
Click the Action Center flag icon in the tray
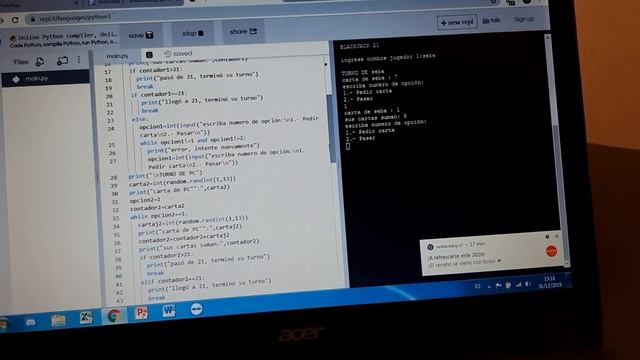(498, 286)
